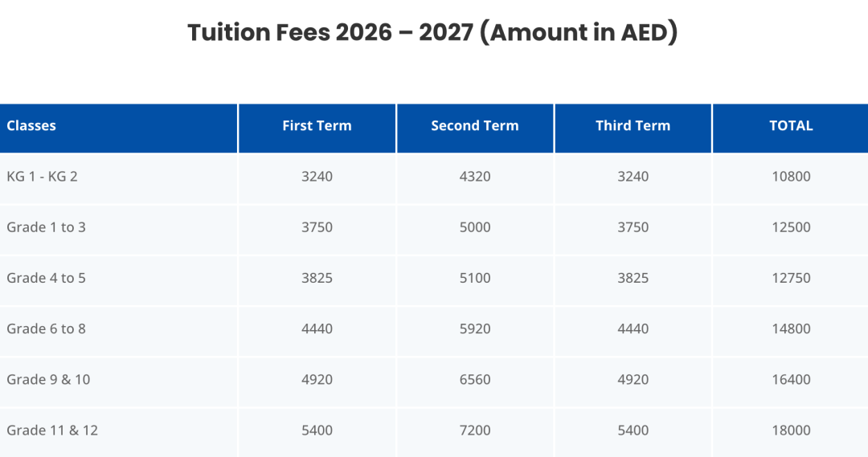This screenshot has height=457, width=868.
Task: Select the Grade 4 to 5 row label
Action: click(x=46, y=278)
